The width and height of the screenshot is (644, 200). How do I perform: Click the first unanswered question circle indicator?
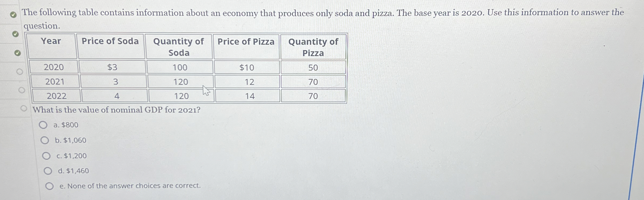20,72
